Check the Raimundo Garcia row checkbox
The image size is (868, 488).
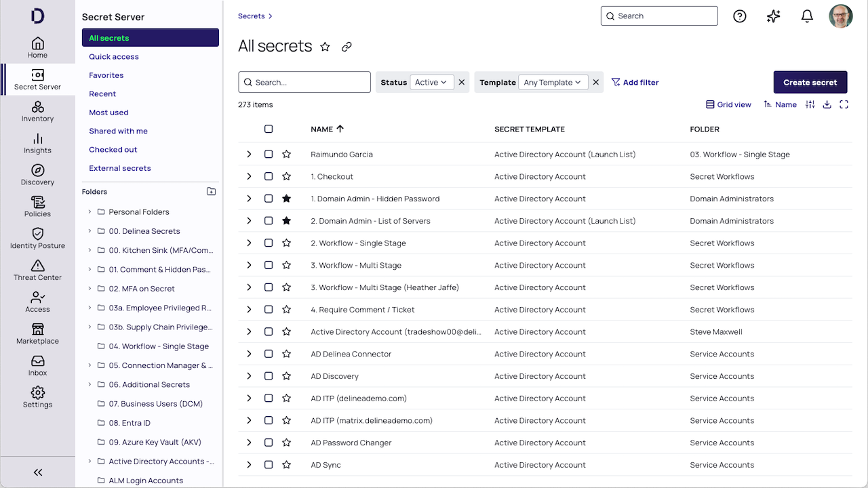(x=269, y=155)
